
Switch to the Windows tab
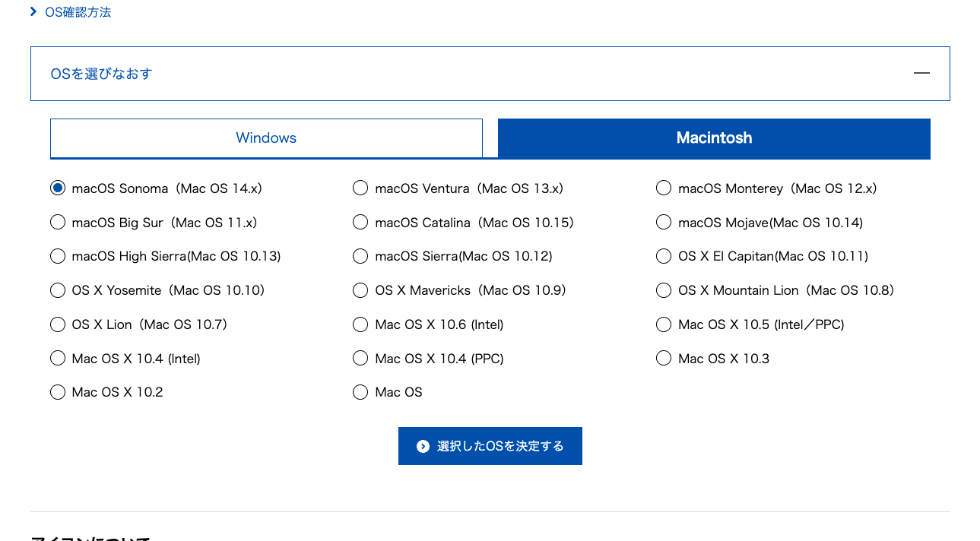[266, 138]
